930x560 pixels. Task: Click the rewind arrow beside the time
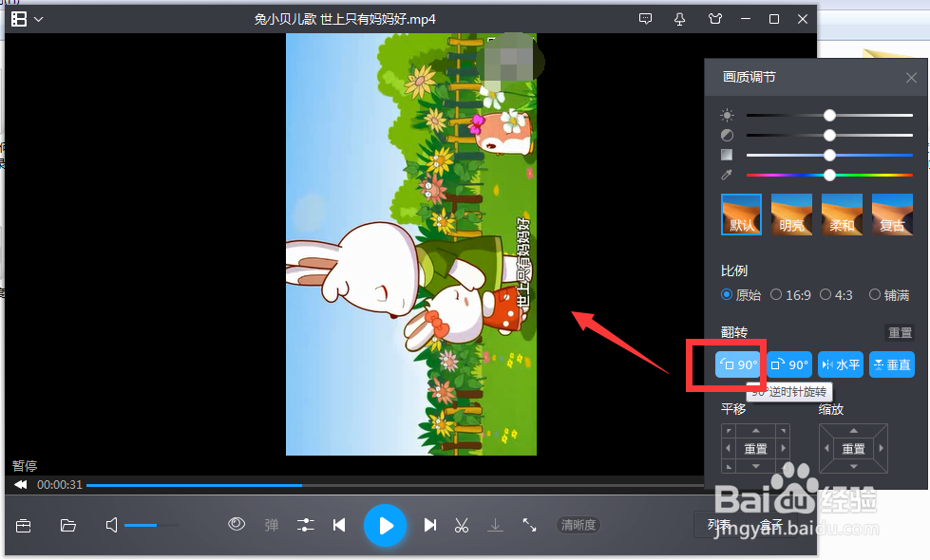(21, 485)
